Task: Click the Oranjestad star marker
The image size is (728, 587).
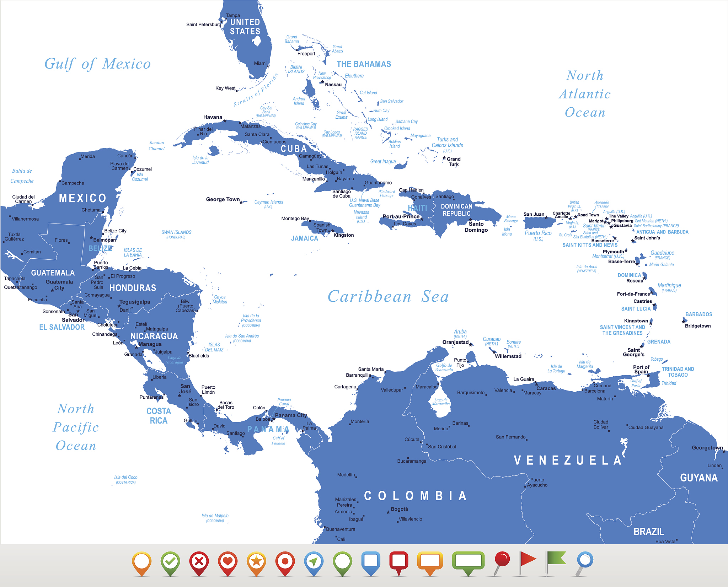Action: coord(471,344)
